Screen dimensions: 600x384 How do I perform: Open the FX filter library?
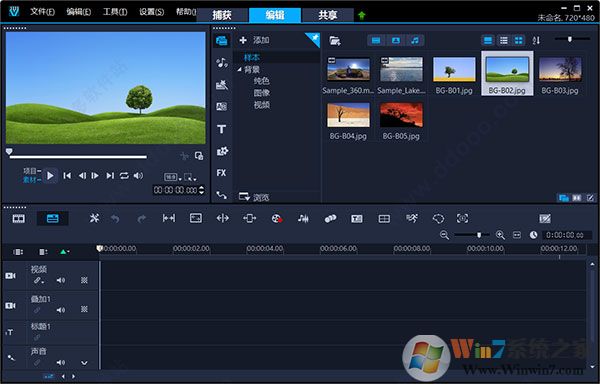point(222,173)
